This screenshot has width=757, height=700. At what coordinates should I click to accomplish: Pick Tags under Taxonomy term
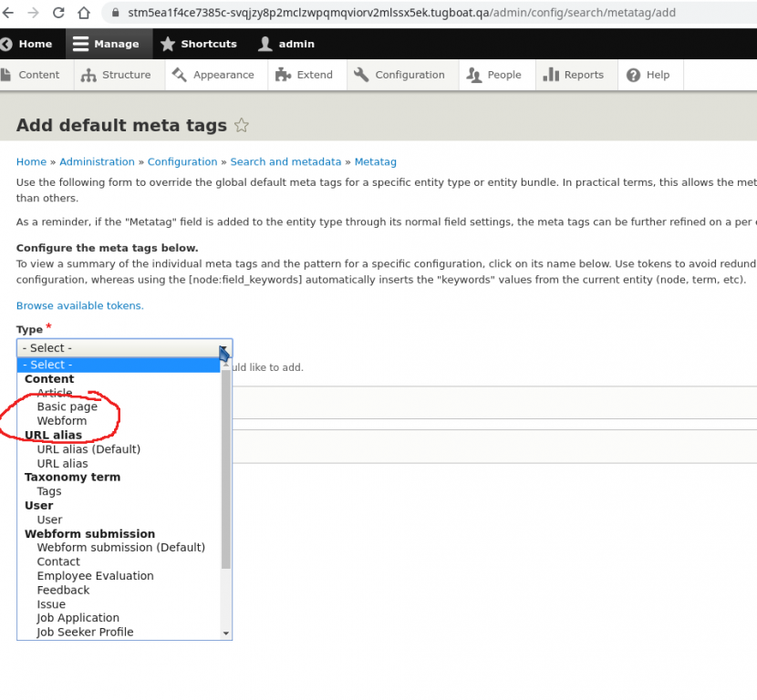[x=49, y=491]
